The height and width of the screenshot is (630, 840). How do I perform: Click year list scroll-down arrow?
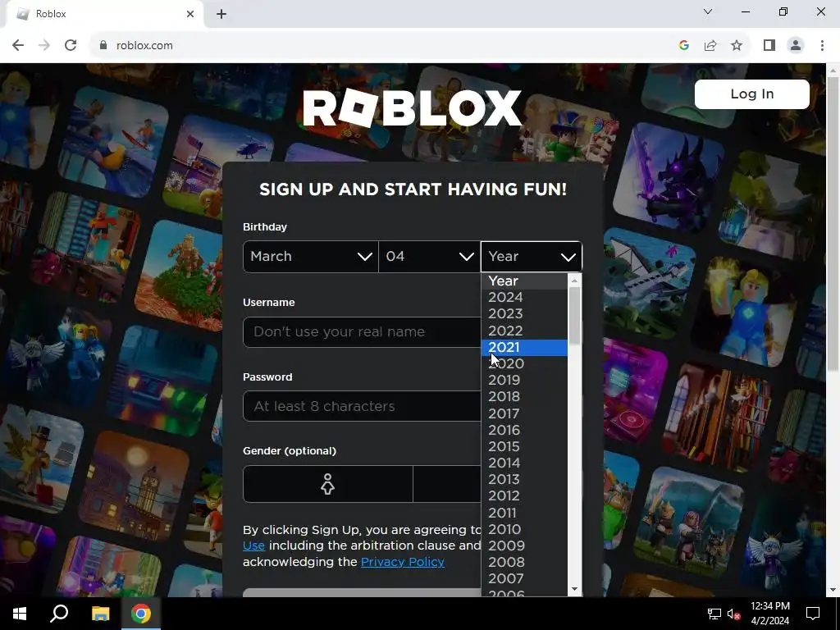[x=574, y=589]
